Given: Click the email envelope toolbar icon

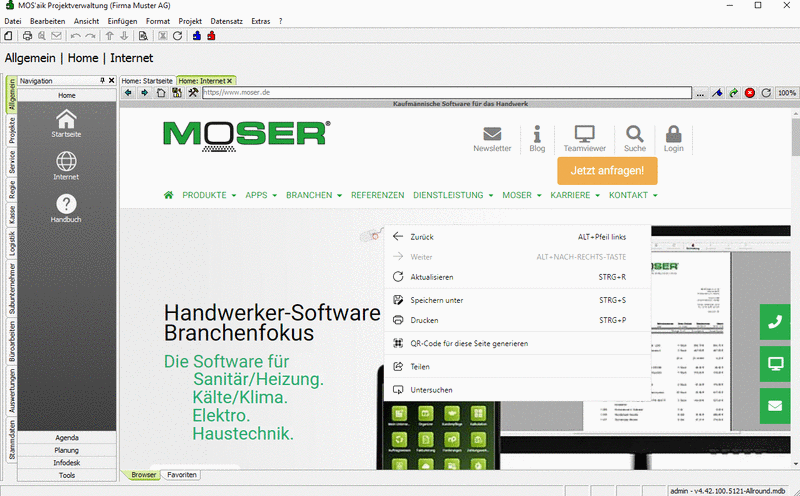Looking at the screenshot, I should tap(56, 36).
